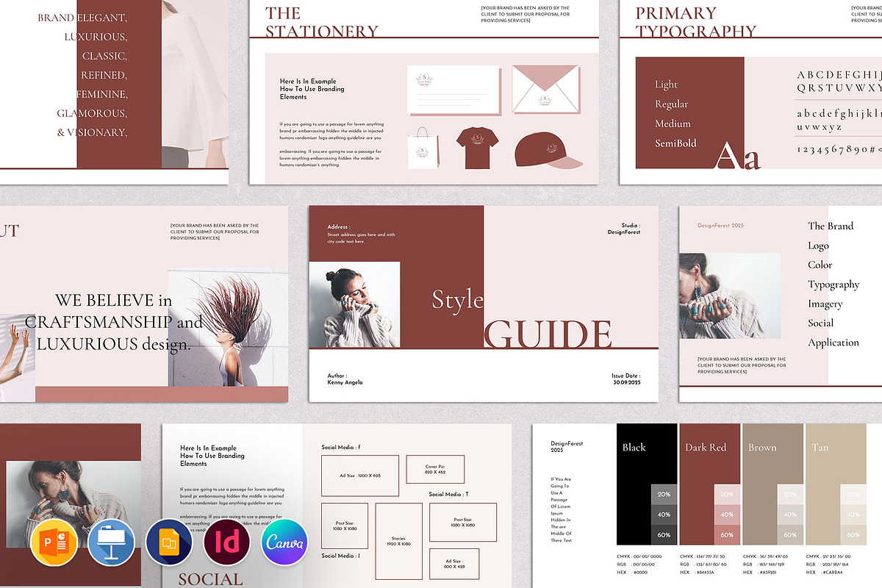Select the Imagery contents entry
Screen dimensions: 882x588
825,304
